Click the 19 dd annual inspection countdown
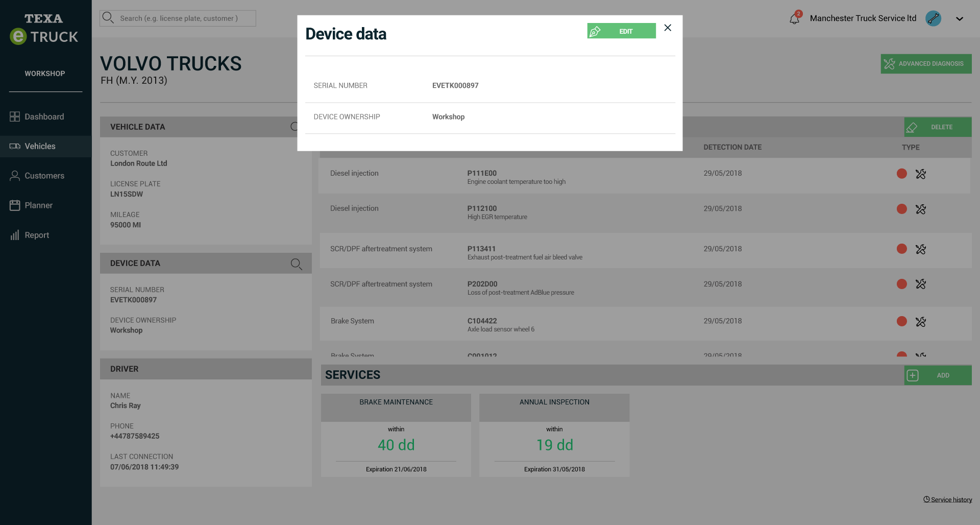The height and width of the screenshot is (525, 980). (x=555, y=445)
